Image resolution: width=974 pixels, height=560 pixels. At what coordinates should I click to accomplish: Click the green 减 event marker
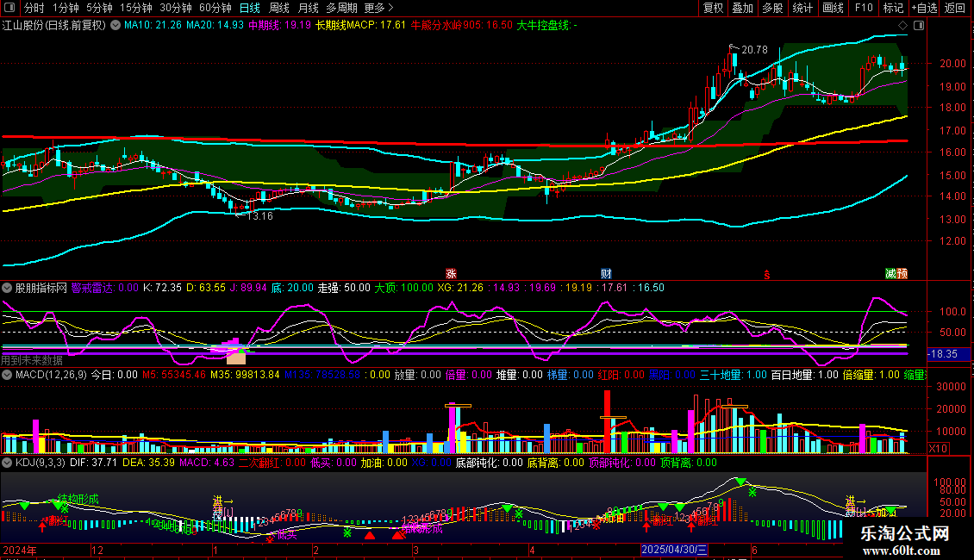pos(890,274)
